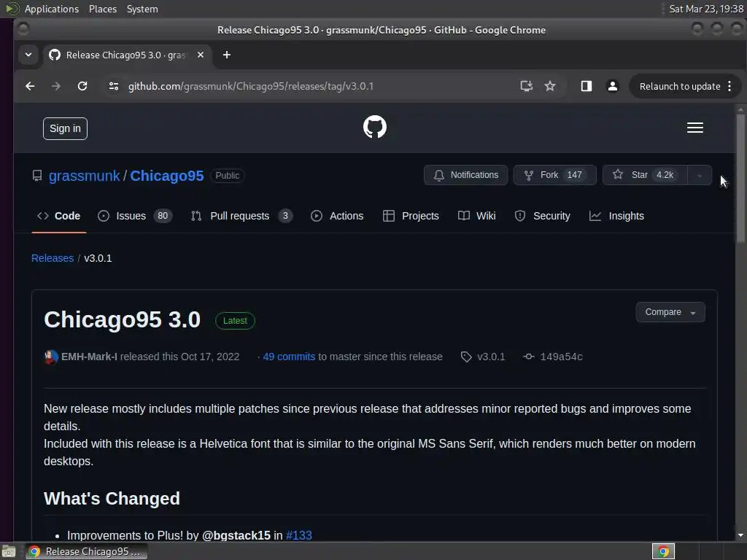Go back to the previous page

pyautogui.click(x=30, y=86)
